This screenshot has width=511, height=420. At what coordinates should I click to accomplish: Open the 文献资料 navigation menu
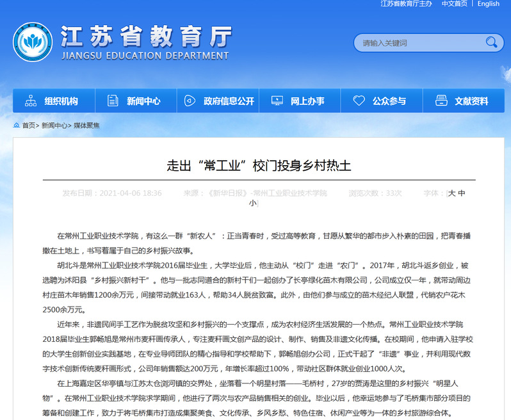pos(471,101)
